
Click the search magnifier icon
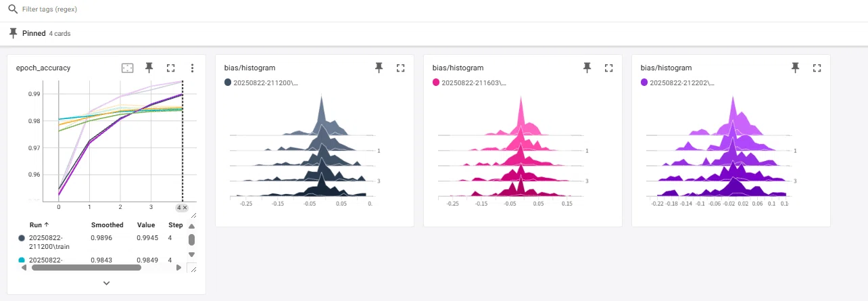coord(13,10)
